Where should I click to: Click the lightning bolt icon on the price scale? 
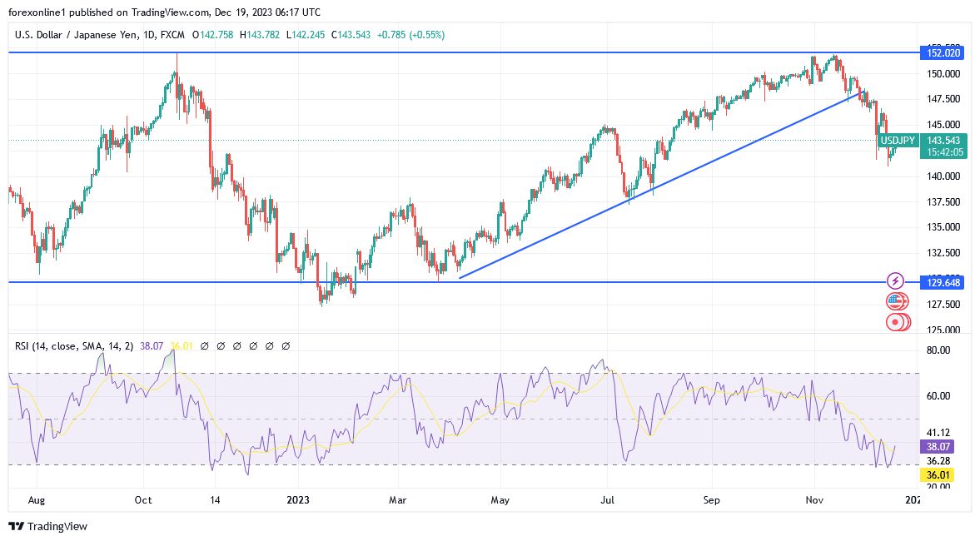tap(895, 279)
